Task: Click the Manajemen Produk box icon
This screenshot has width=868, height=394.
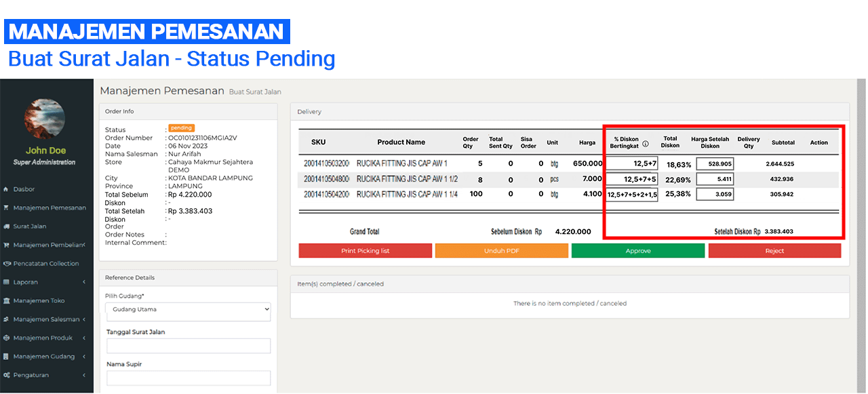Action: point(6,338)
